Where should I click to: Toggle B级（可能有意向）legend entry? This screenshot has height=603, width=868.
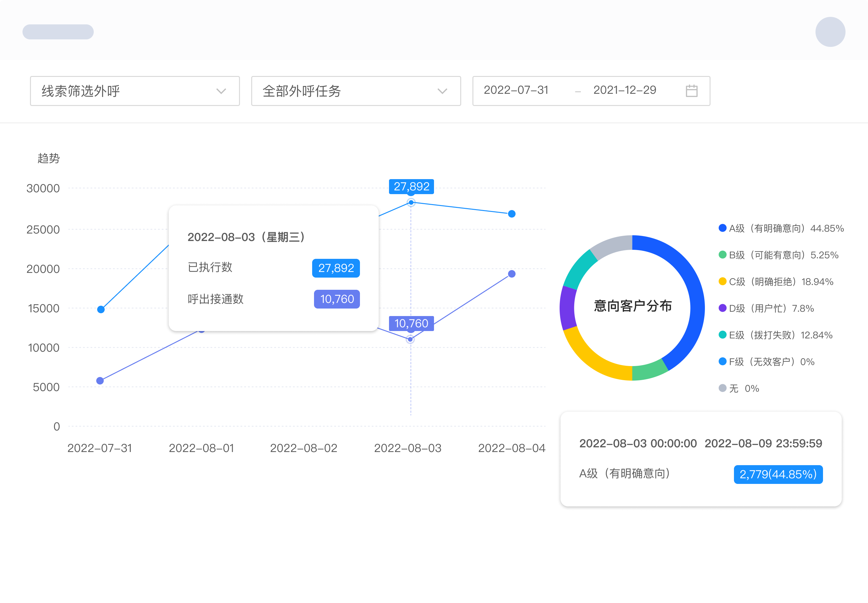[778, 255]
